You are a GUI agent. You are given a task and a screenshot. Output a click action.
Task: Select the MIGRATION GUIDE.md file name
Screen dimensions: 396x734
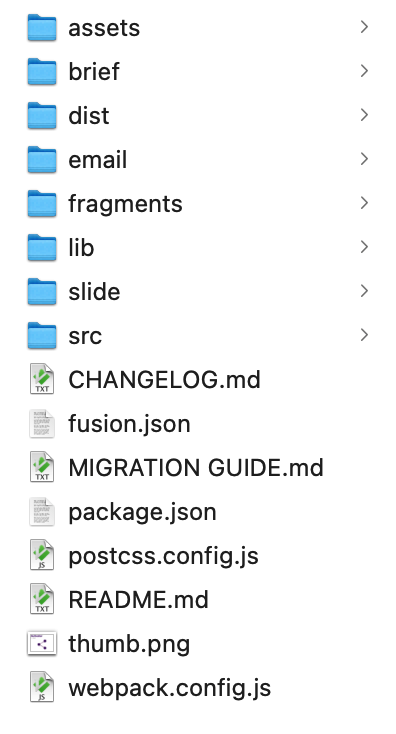[x=196, y=468]
